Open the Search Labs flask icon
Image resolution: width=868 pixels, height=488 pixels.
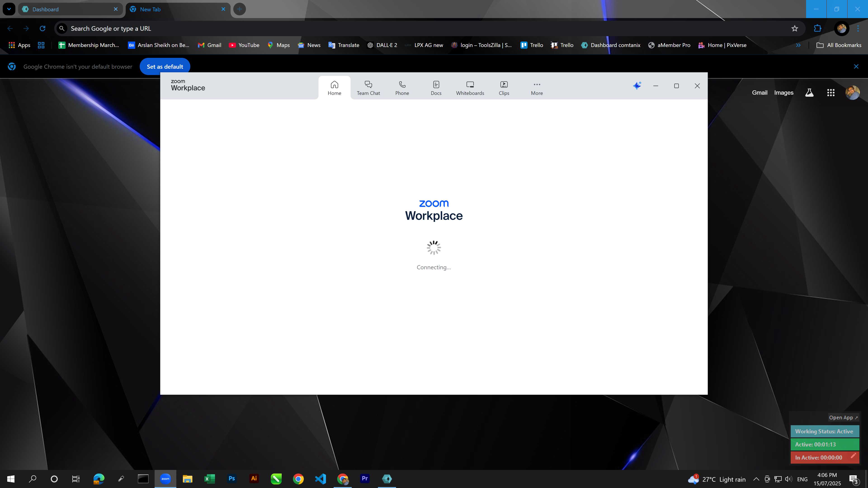tap(809, 93)
